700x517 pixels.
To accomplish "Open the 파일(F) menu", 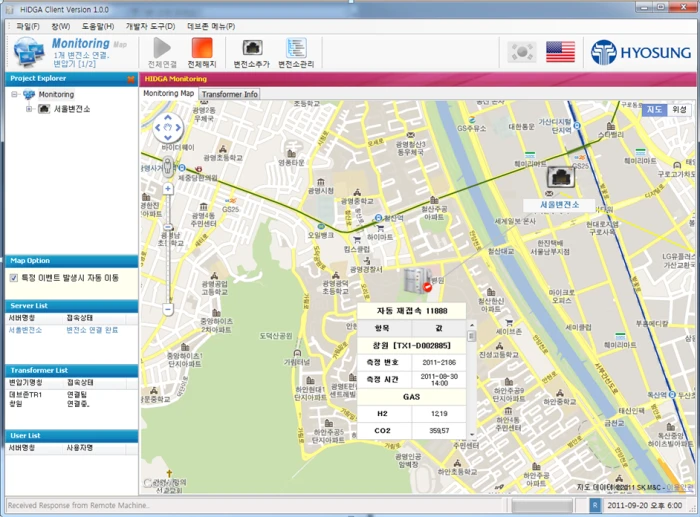I will pos(28,26).
